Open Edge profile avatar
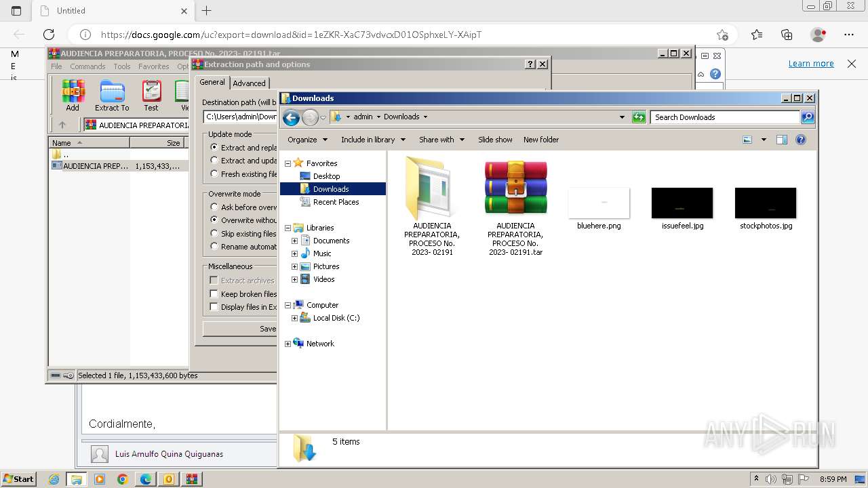This screenshot has width=868, height=488. 818,35
